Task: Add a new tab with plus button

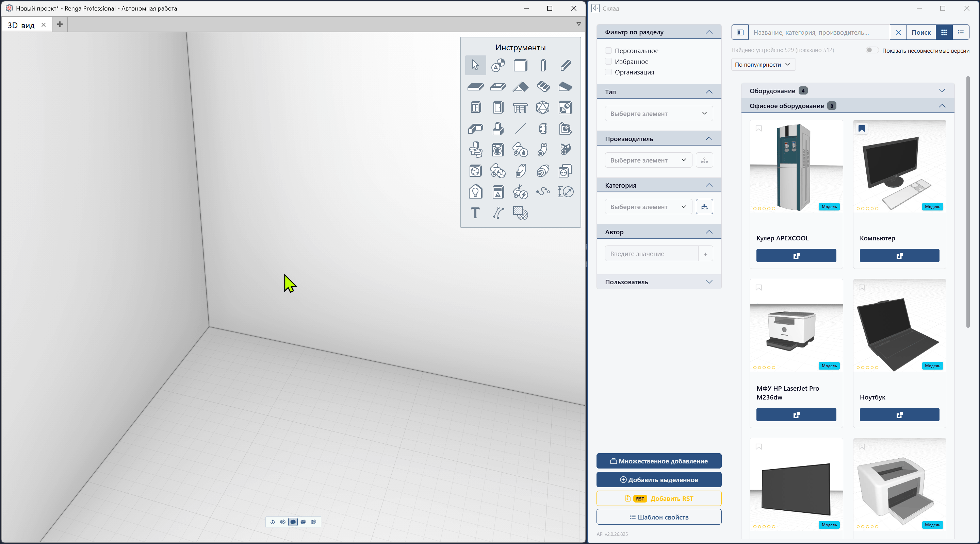Action: coord(60,24)
